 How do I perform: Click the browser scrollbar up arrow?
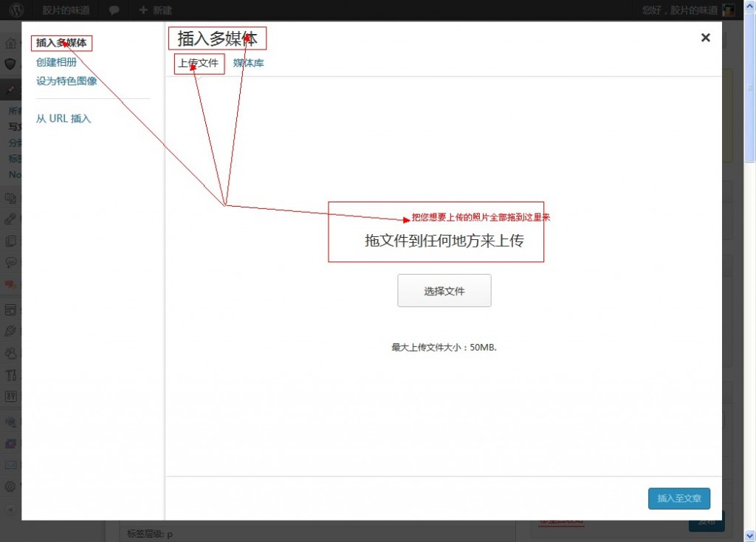tap(750, 6)
